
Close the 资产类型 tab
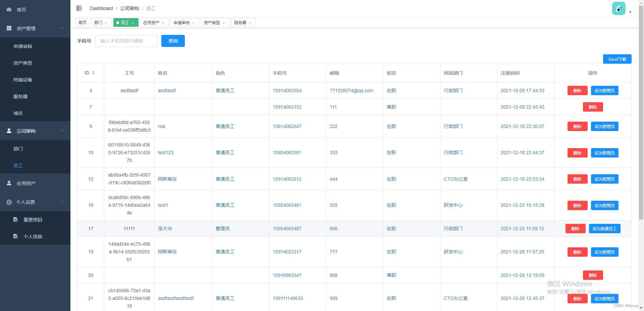point(224,23)
